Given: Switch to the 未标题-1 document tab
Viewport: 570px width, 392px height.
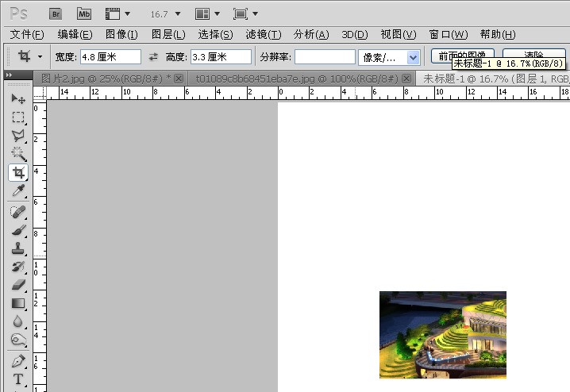Looking at the screenshot, I should (x=495, y=79).
